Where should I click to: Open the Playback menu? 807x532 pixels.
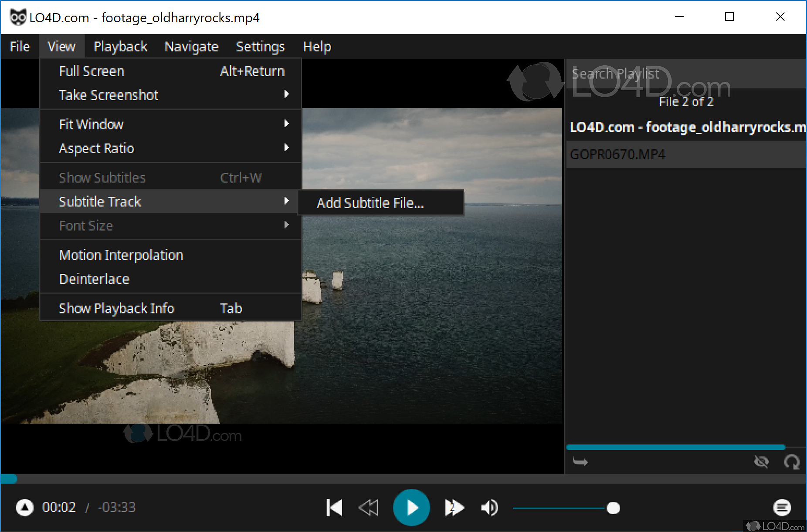point(120,46)
